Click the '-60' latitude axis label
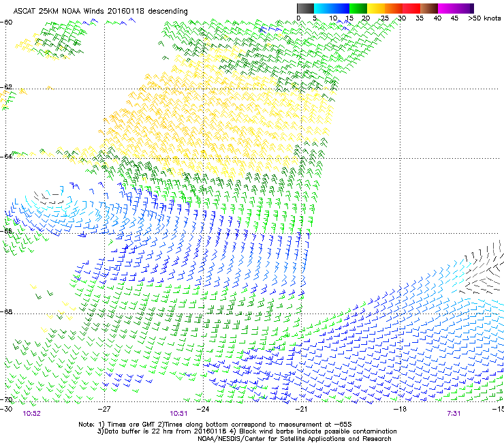This screenshot has height=443, width=504. [6, 22]
